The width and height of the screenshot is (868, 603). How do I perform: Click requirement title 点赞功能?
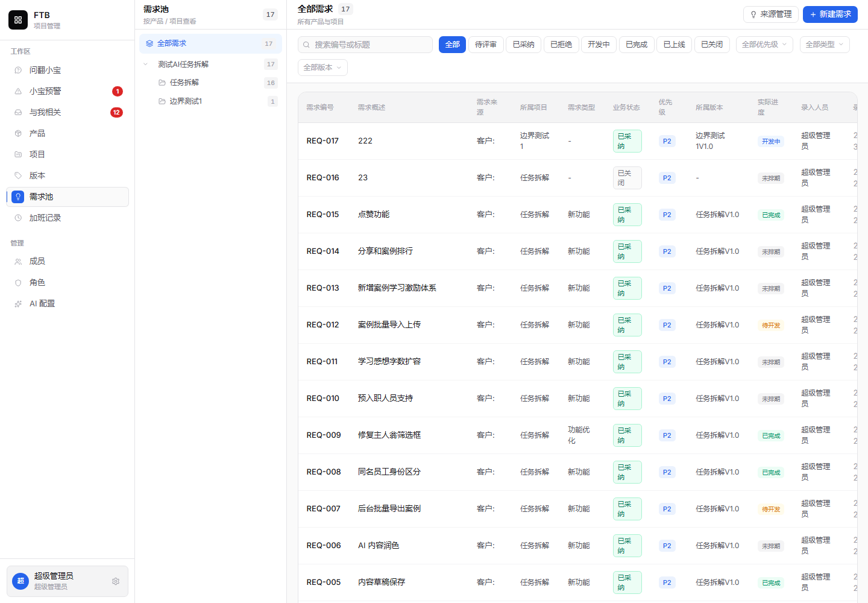pos(374,215)
